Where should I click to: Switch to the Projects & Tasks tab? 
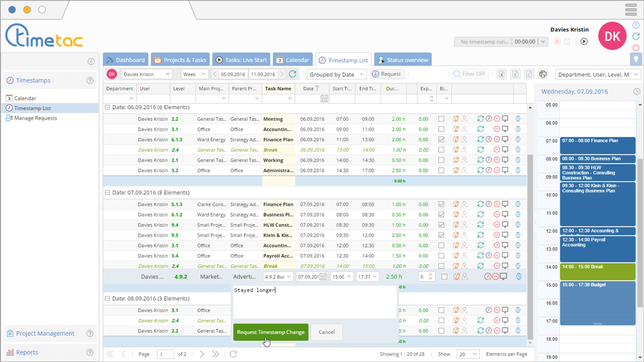pos(179,60)
